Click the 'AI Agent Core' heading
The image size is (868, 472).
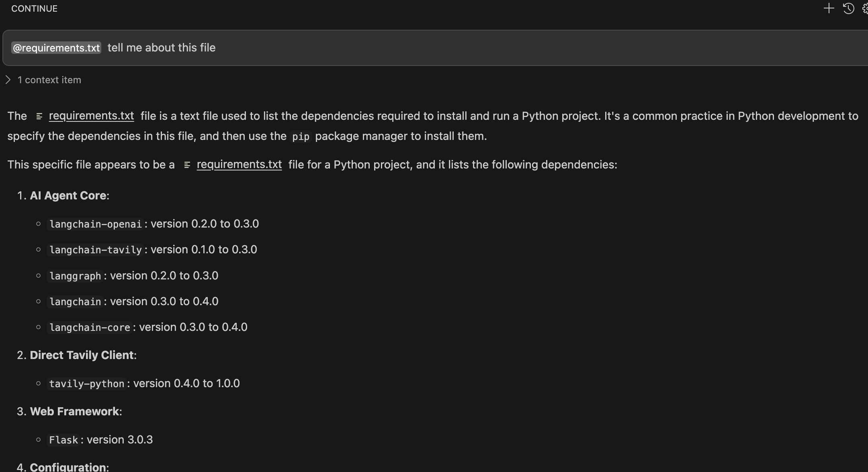coord(68,196)
